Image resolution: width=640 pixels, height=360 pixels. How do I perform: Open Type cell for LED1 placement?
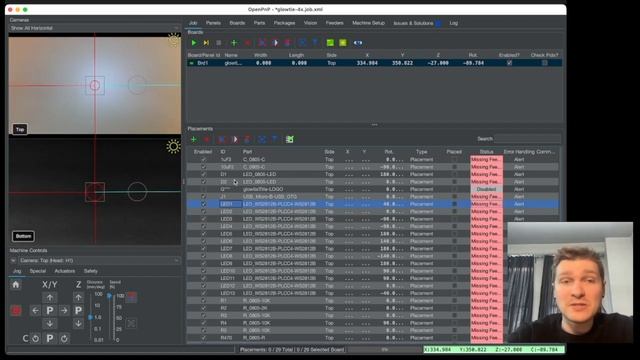coord(422,204)
